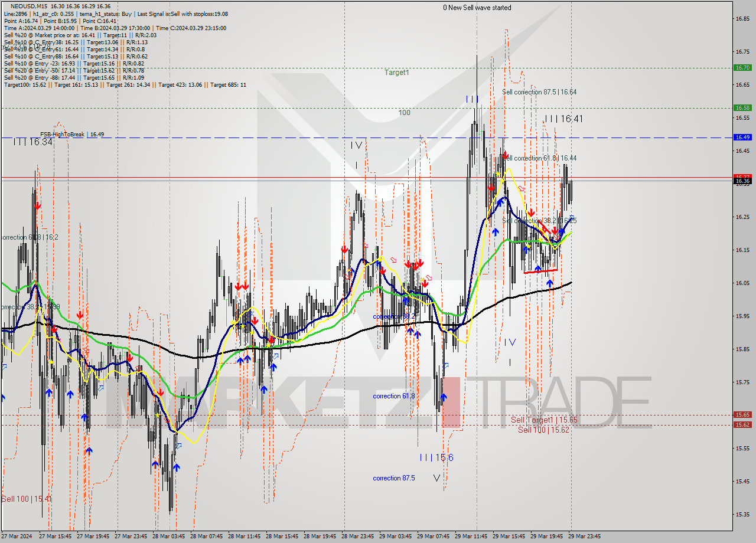Image resolution: width=756 pixels, height=543 pixels.
Task: Click the '29 Mar 11:45' time axis label
Action: pyautogui.click(x=471, y=537)
